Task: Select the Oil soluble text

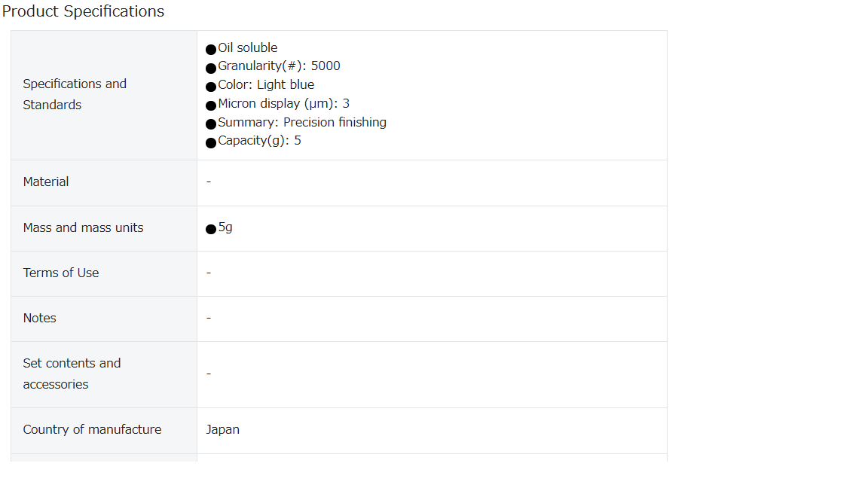Action: 247,47
